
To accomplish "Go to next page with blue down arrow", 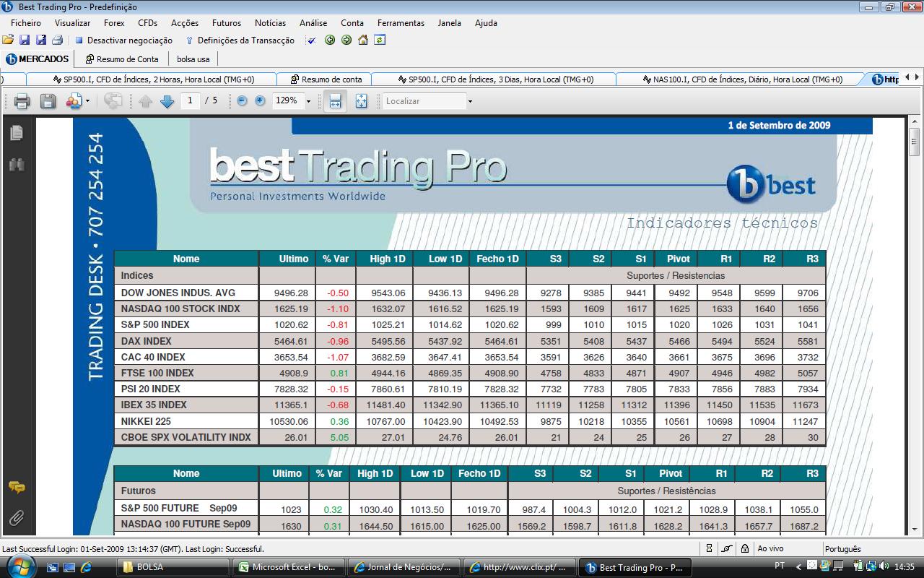I will [x=167, y=101].
